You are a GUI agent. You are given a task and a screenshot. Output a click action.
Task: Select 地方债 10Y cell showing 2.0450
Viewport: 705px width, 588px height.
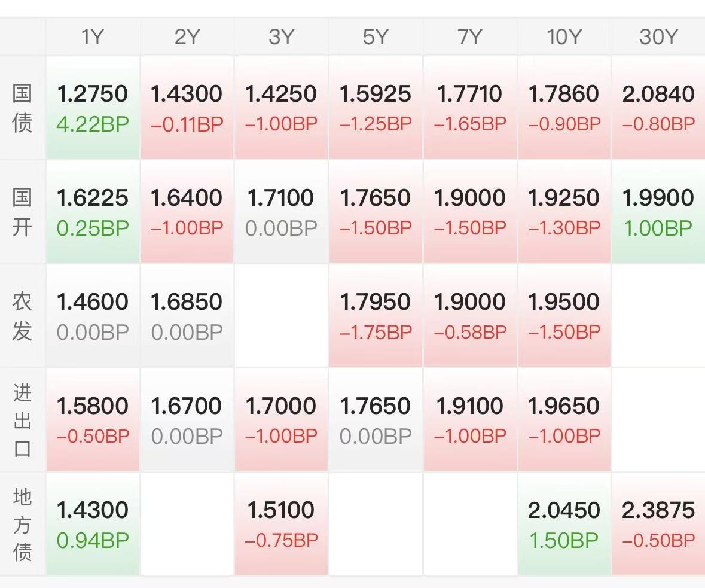point(564,524)
